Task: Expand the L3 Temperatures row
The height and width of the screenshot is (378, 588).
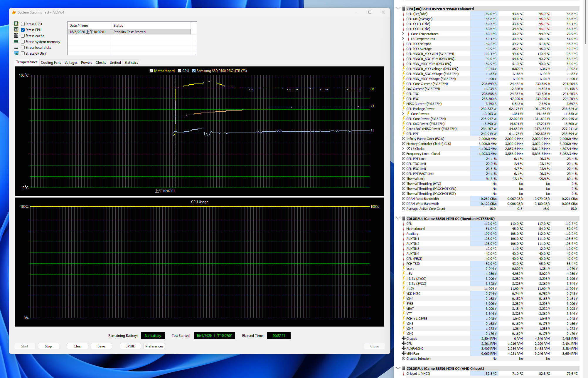Action: (x=403, y=39)
